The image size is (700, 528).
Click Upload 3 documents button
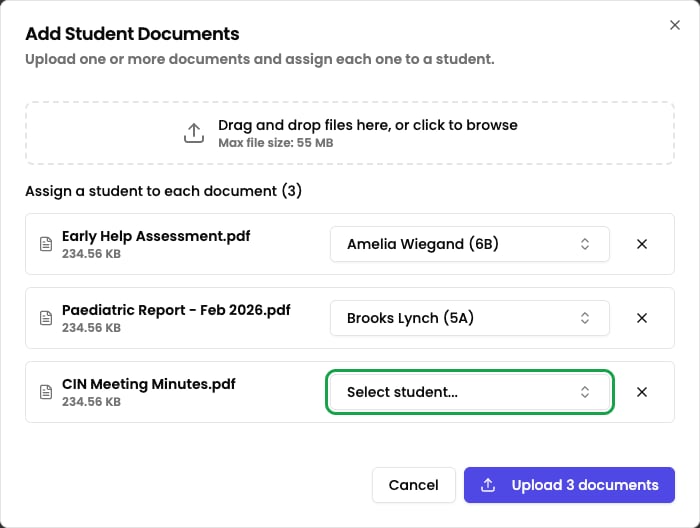[569, 485]
